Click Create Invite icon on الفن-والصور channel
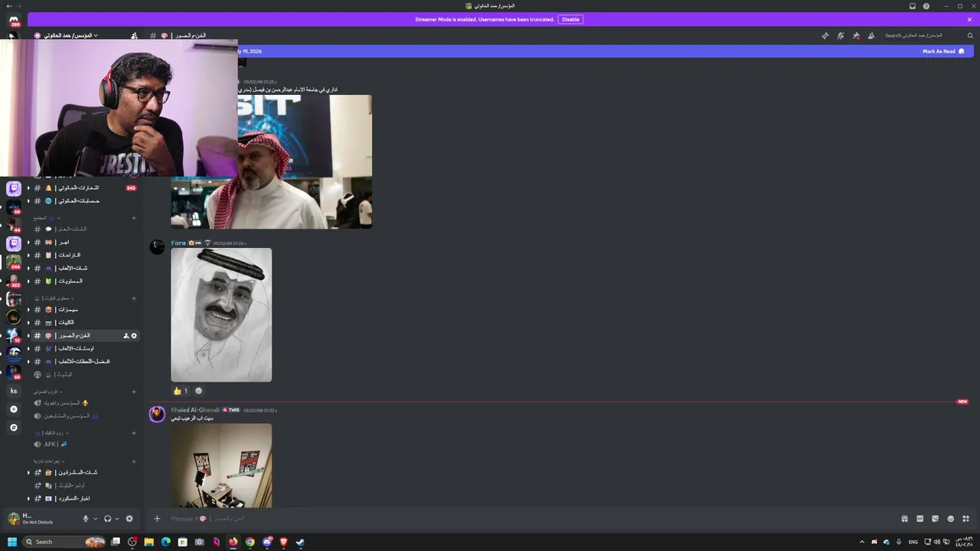The height and width of the screenshot is (551, 980). click(126, 336)
